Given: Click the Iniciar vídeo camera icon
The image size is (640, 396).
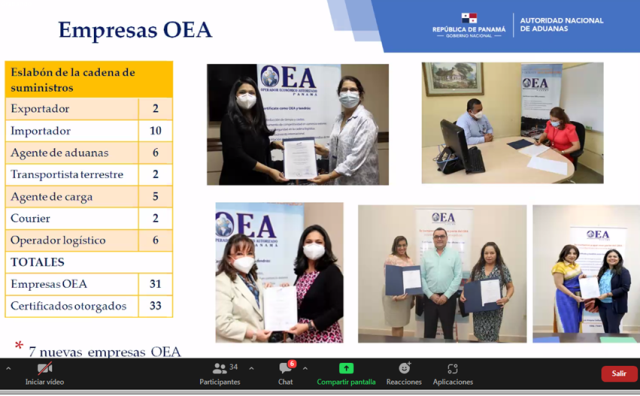Looking at the screenshot, I should pos(44,368).
